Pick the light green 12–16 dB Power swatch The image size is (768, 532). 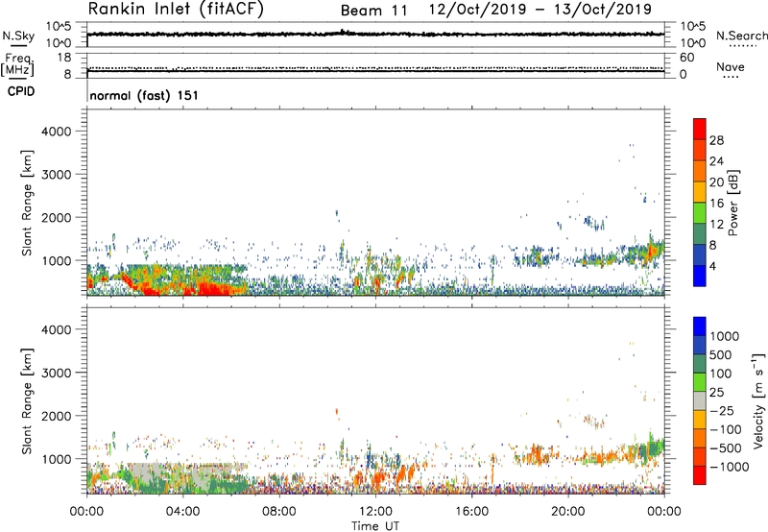pyautogui.click(x=700, y=213)
